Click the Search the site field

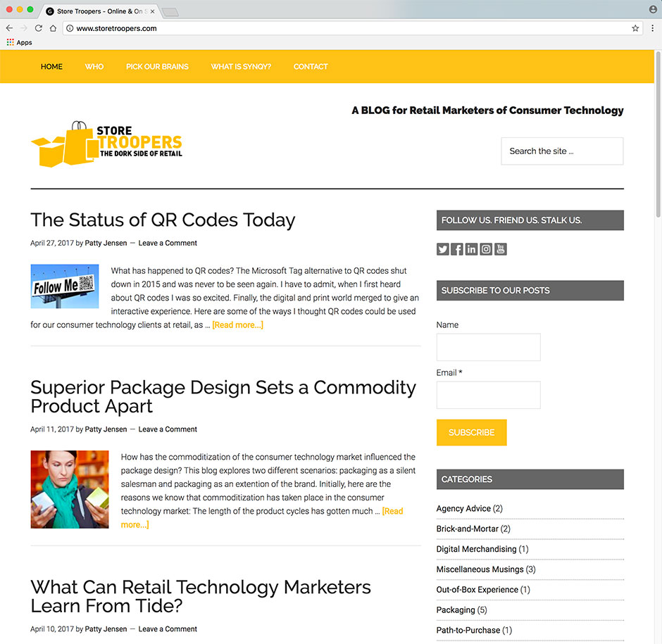562,151
